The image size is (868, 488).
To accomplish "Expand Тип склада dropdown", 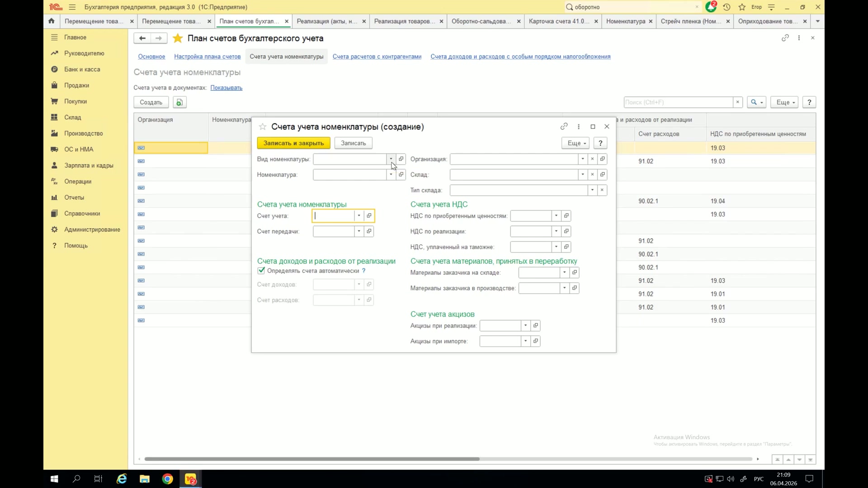I will coord(592,190).
